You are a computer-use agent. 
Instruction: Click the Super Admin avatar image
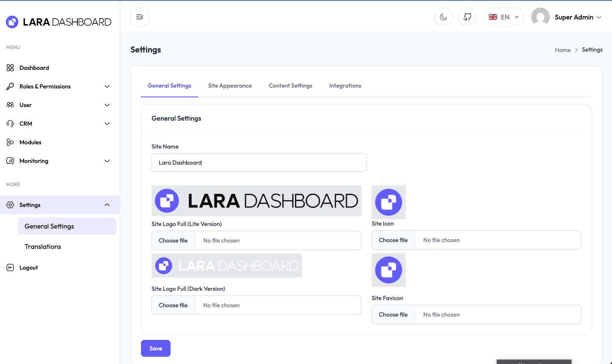[540, 17]
